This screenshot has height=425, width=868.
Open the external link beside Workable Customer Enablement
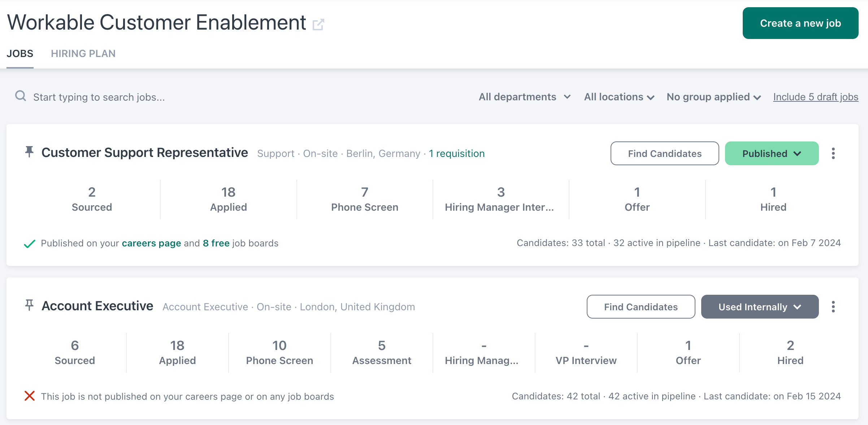point(319,25)
